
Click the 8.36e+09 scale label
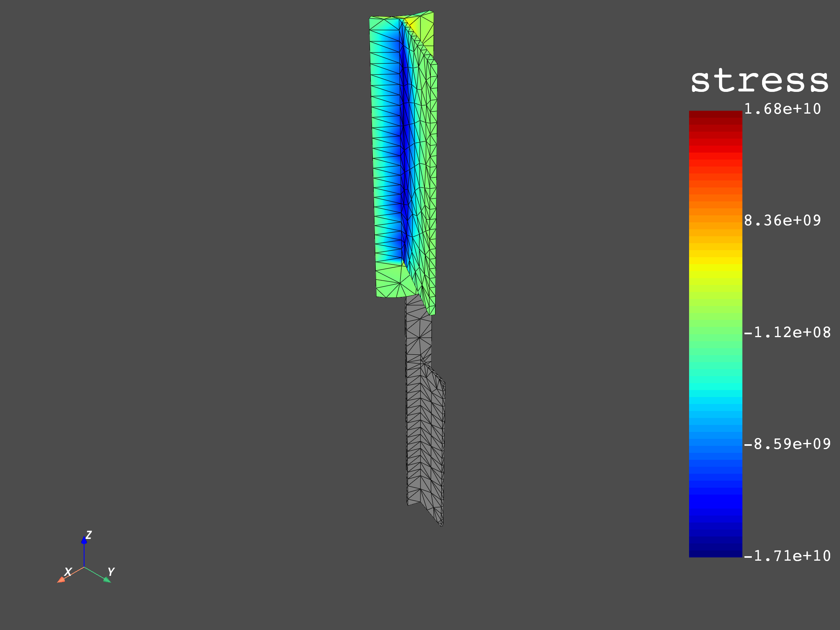pos(783,221)
